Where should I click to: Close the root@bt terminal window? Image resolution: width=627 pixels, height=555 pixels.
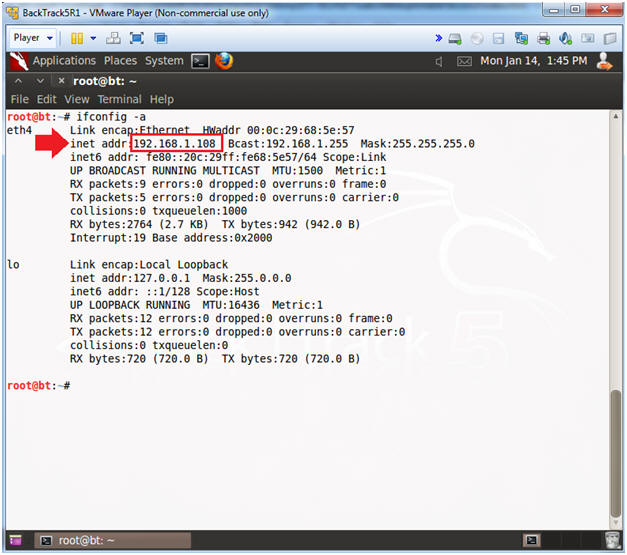point(61,81)
